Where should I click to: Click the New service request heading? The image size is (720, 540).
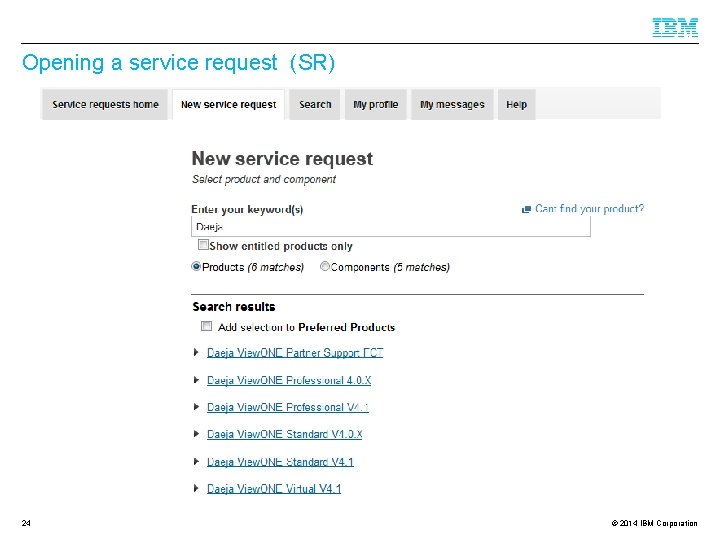tap(282, 159)
